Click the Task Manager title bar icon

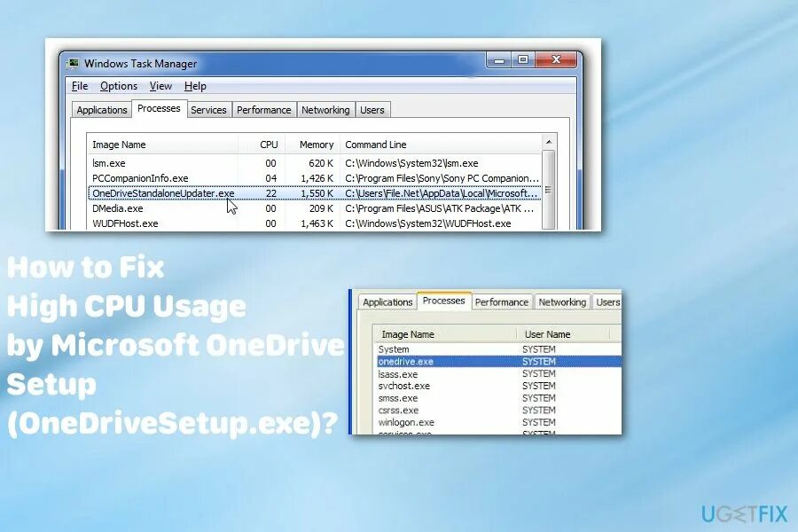(74, 64)
